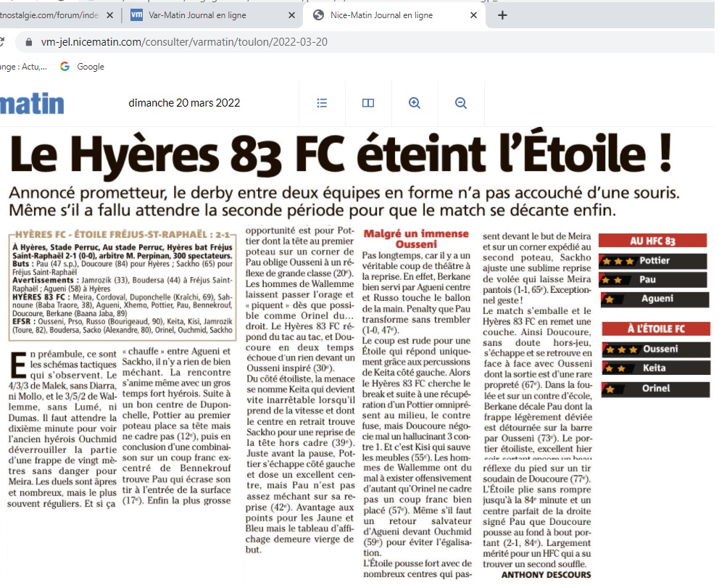719x588 pixels.
Task: Zoom in on the newspaper page
Action: pos(415,103)
